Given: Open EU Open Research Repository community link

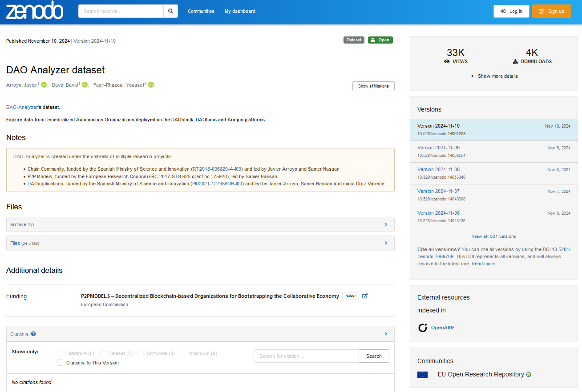Looking at the screenshot, I should click(x=481, y=374).
